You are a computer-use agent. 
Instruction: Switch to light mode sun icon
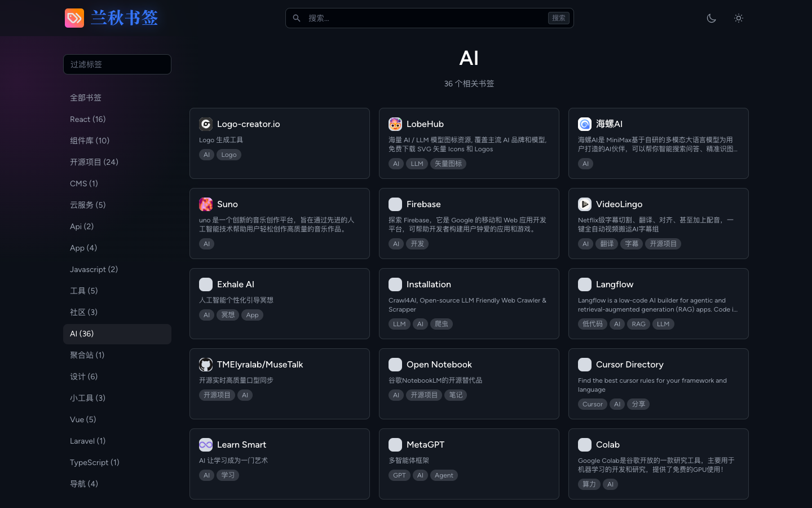pyautogui.click(x=739, y=18)
